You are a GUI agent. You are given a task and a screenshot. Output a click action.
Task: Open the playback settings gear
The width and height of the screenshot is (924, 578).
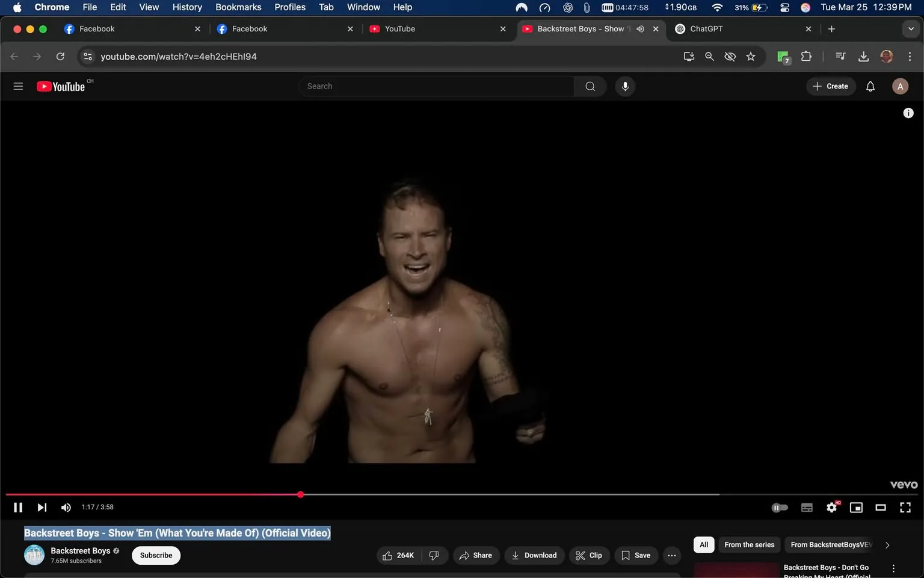pyautogui.click(x=831, y=507)
